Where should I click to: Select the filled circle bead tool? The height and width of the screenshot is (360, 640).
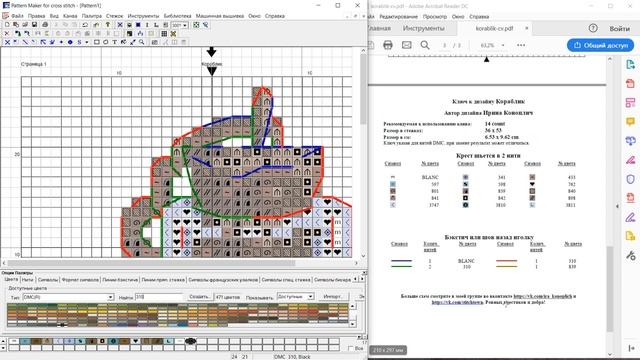tap(70, 42)
